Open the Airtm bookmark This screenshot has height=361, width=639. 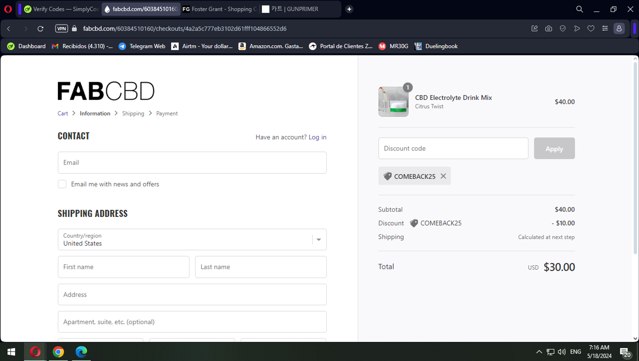pyautogui.click(x=201, y=46)
